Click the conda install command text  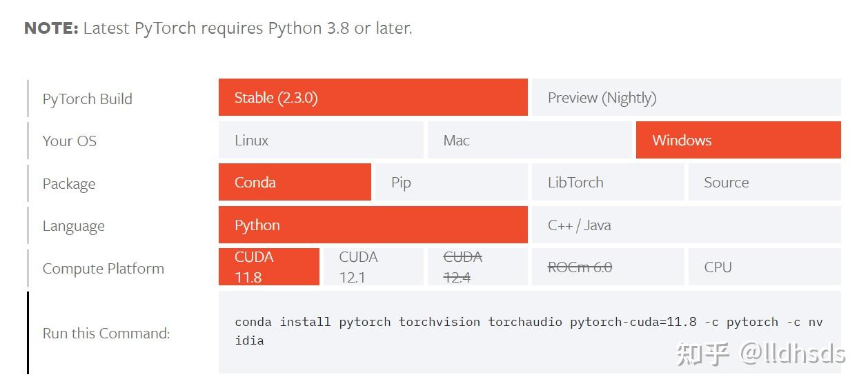click(529, 331)
